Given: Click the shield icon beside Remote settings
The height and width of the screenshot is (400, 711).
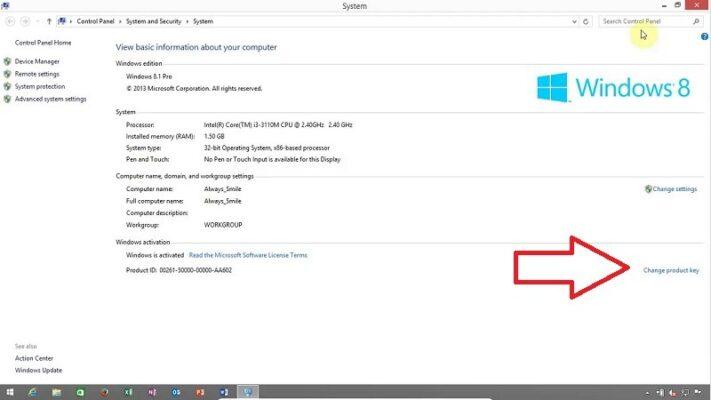Looking at the screenshot, I should click(x=7, y=74).
